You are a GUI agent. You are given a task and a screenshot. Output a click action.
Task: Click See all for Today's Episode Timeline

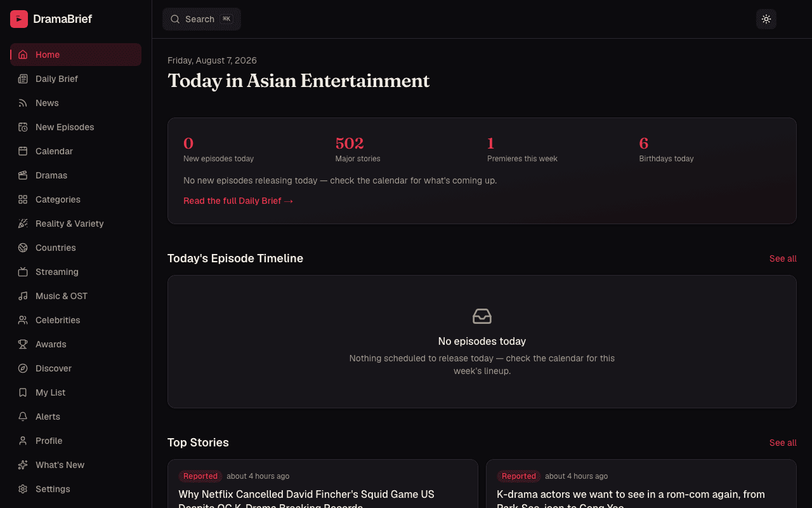point(783,258)
